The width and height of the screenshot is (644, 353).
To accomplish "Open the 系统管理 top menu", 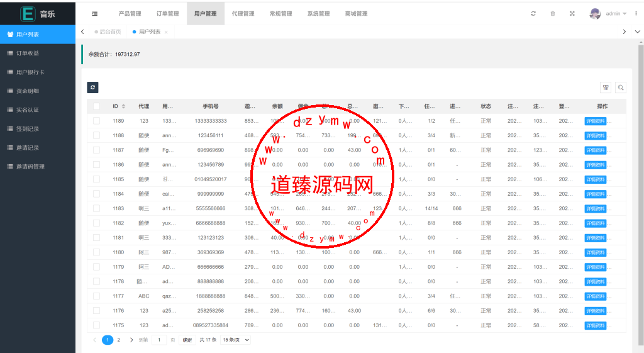I will tap(319, 14).
